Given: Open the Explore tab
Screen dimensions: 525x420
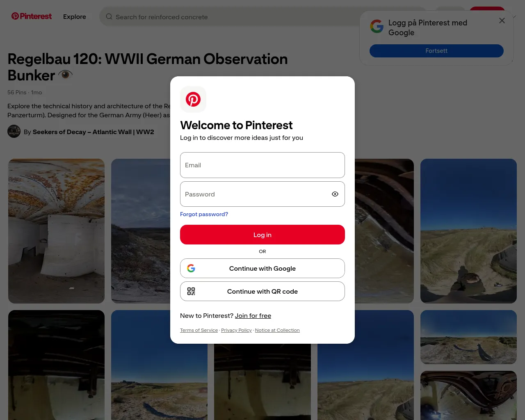Looking at the screenshot, I should 75,17.
